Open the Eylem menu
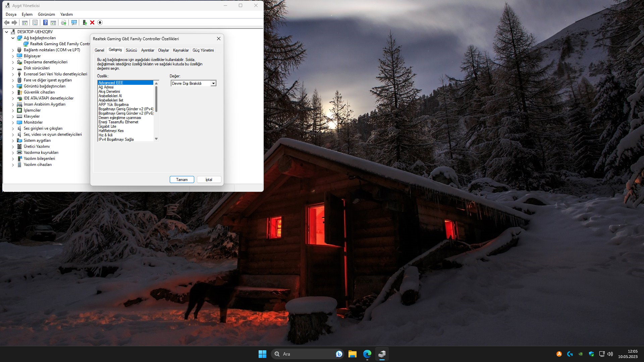The image size is (644, 362). (27, 14)
